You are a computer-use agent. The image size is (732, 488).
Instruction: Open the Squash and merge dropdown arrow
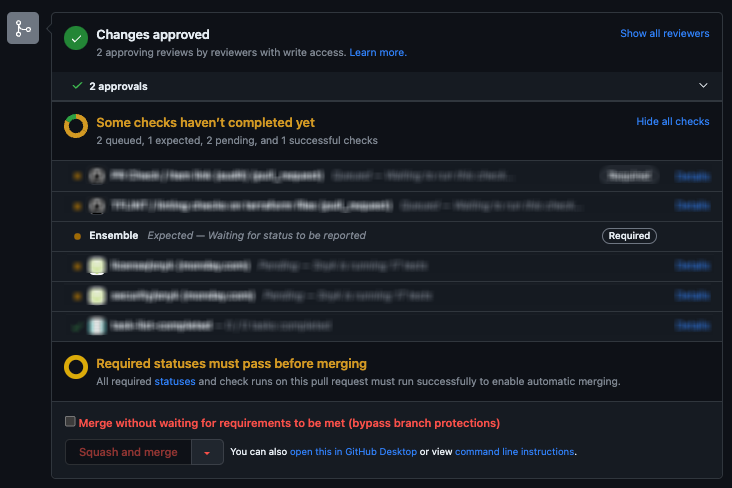pyautogui.click(x=207, y=452)
